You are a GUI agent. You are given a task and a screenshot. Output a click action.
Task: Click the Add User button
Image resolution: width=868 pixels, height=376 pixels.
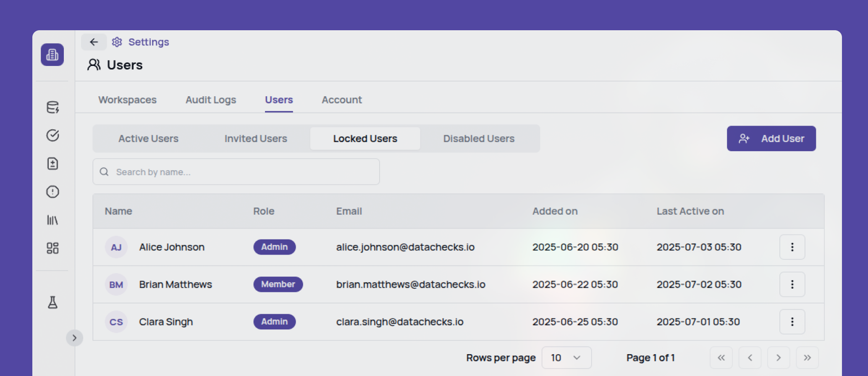point(771,139)
